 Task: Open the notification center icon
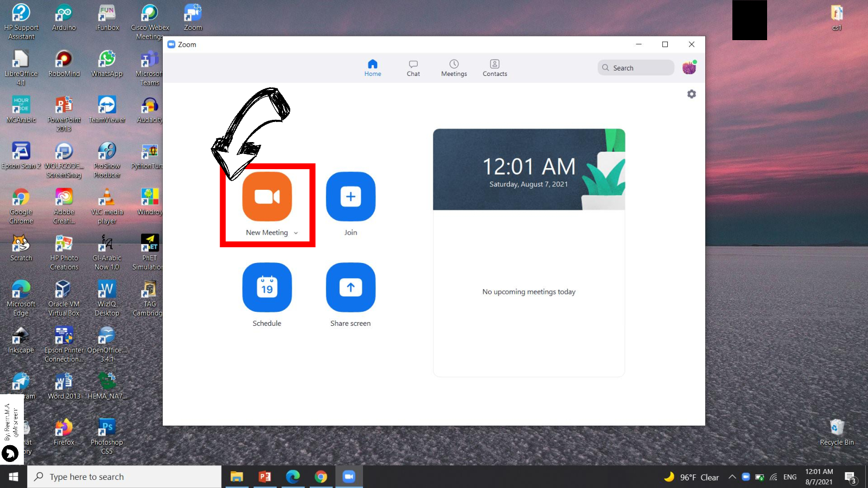[x=850, y=477]
